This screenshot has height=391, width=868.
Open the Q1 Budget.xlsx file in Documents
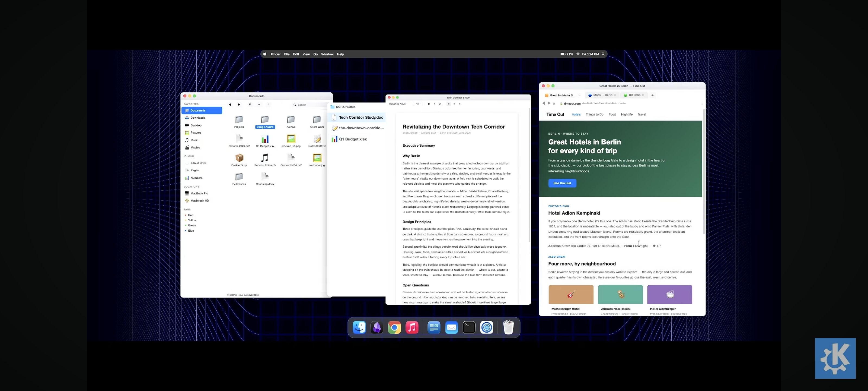click(265, 141)
